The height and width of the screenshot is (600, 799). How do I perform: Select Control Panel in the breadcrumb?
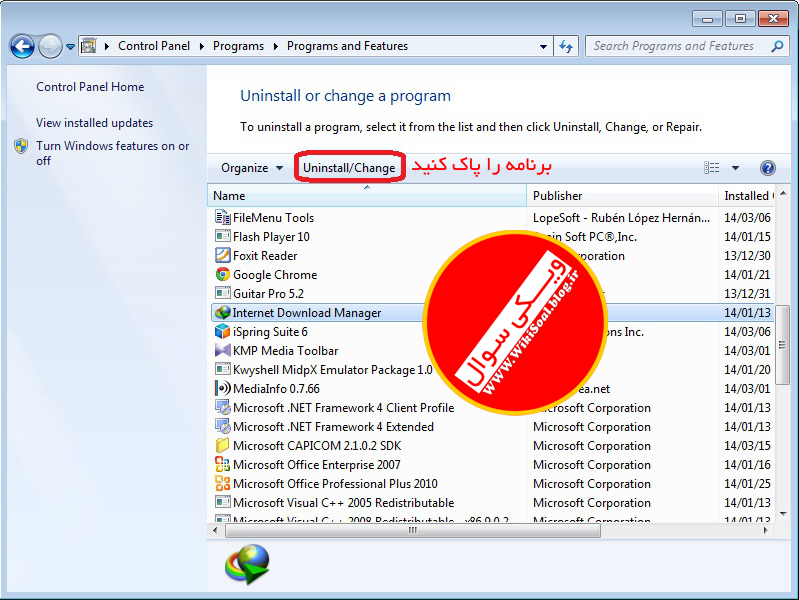[x=154, y=46]
